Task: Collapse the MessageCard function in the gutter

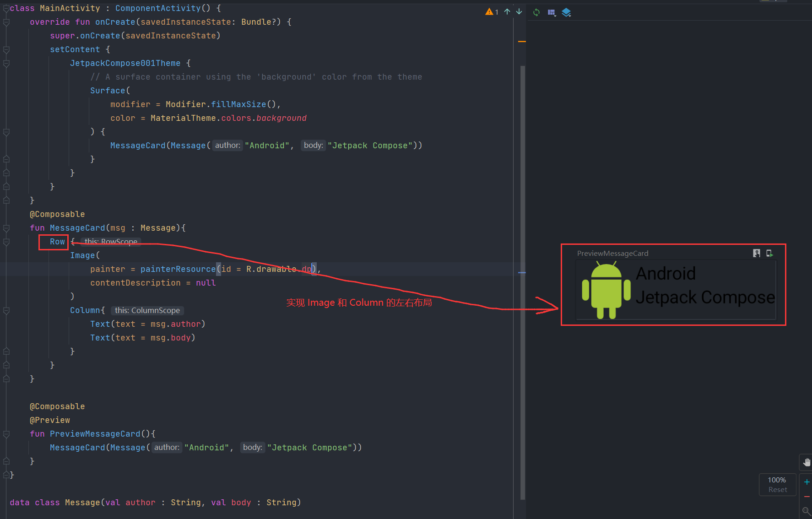Action: (6, 227)
